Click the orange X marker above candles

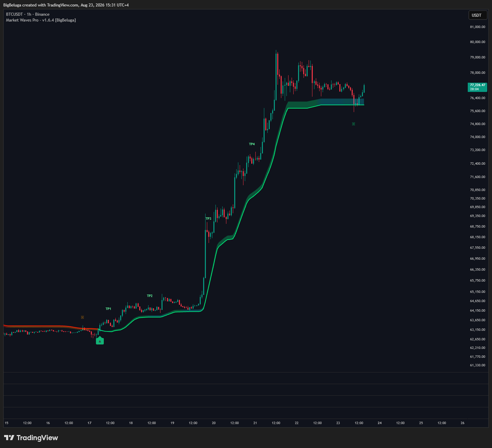point(82,317)
